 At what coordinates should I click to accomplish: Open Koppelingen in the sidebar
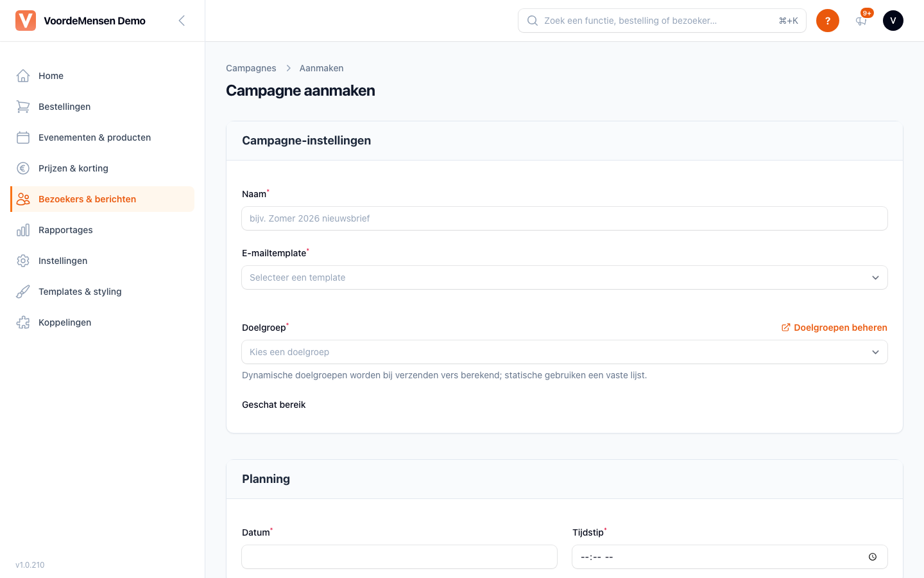102,322
